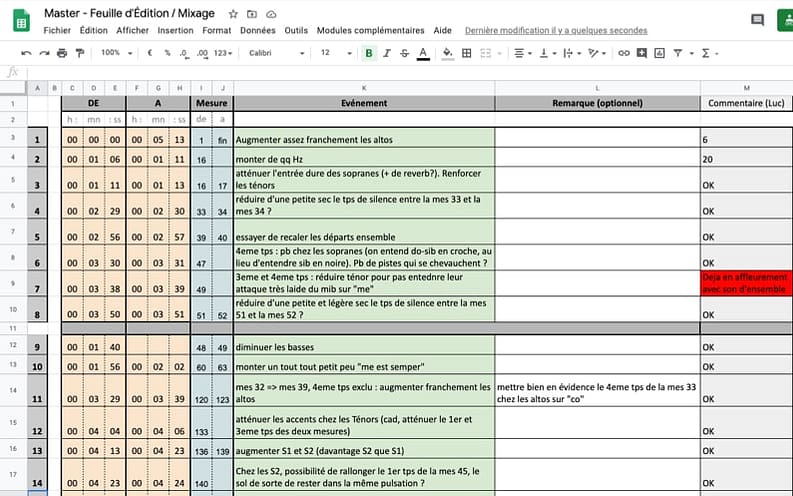Viewport: 793px width, 496px height.
Task: Open Fichier menu
Action: (x=57, y=30)
